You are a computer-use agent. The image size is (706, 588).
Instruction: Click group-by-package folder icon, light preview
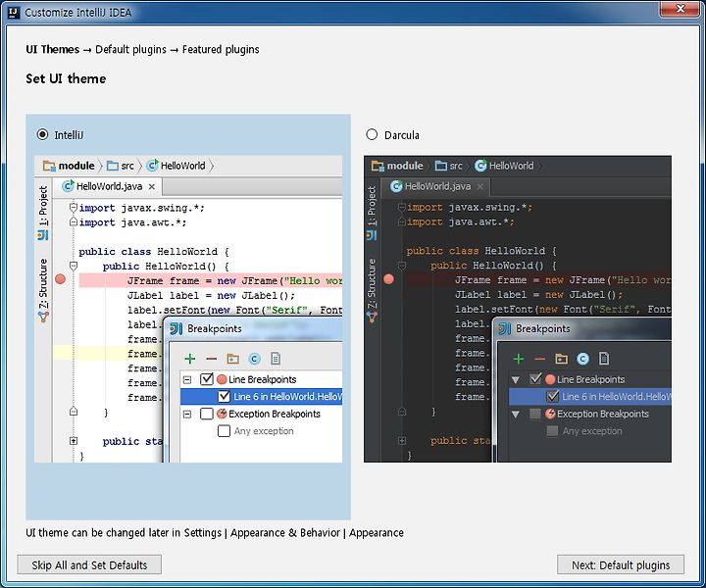coord(232,359)
